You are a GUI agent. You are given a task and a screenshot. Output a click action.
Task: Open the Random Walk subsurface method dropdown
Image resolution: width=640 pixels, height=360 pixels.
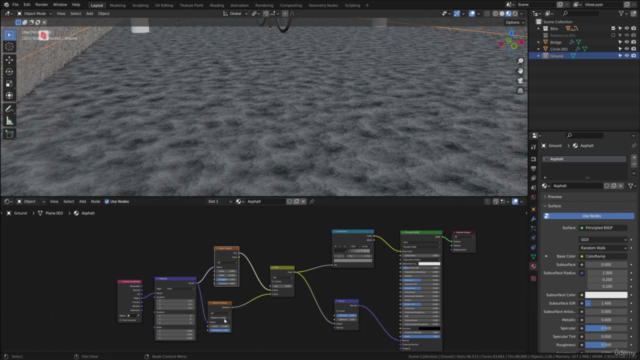[x=603, y=248]
